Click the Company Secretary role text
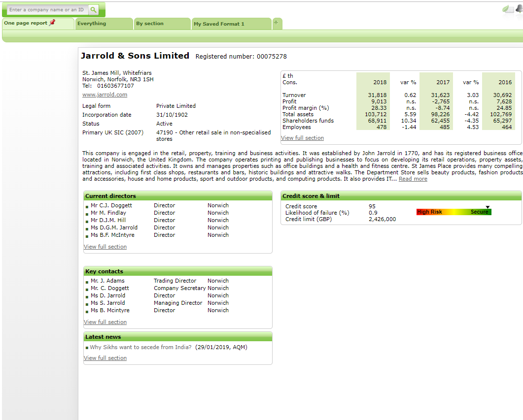Image resolution: width=523 pixels, height=420 pixels. tap(179, 288)
